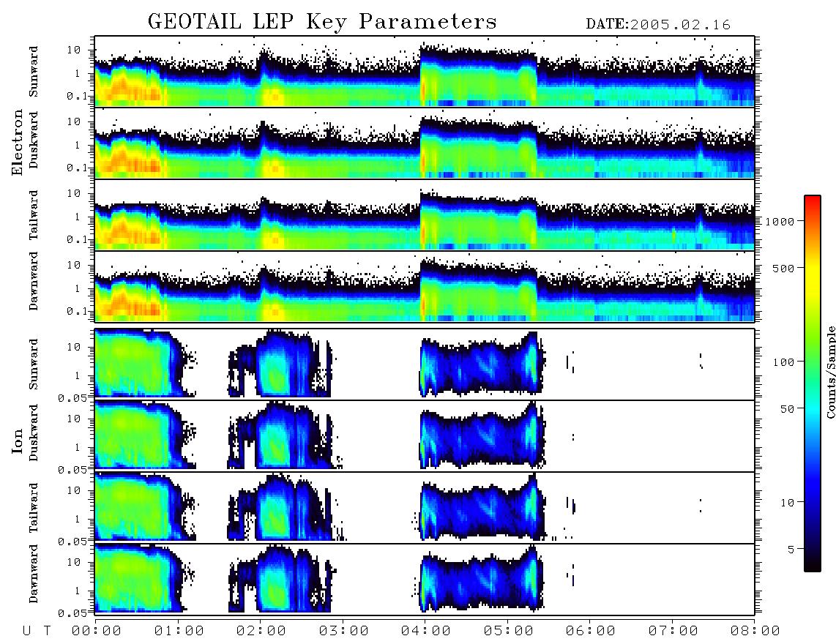Click the Electron Tailward spectrogram panel
This screenshot has width=836, height=644.
click(425, 215)
